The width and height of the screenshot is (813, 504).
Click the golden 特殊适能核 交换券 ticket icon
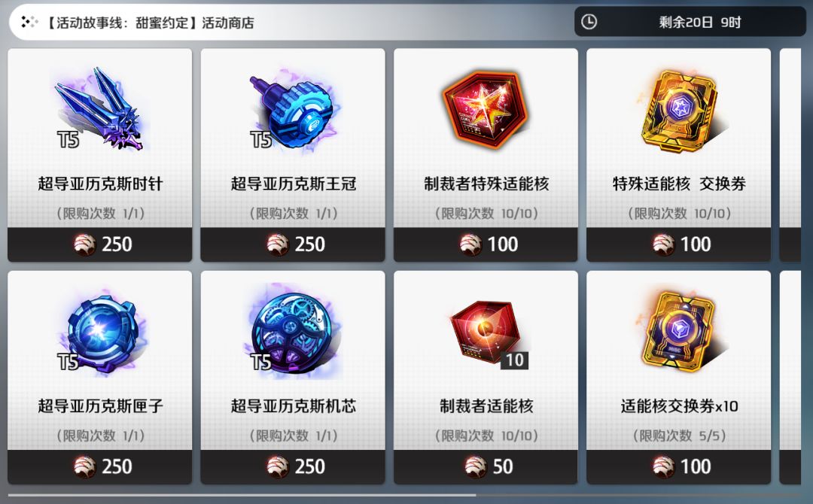(x=679, y=111)
